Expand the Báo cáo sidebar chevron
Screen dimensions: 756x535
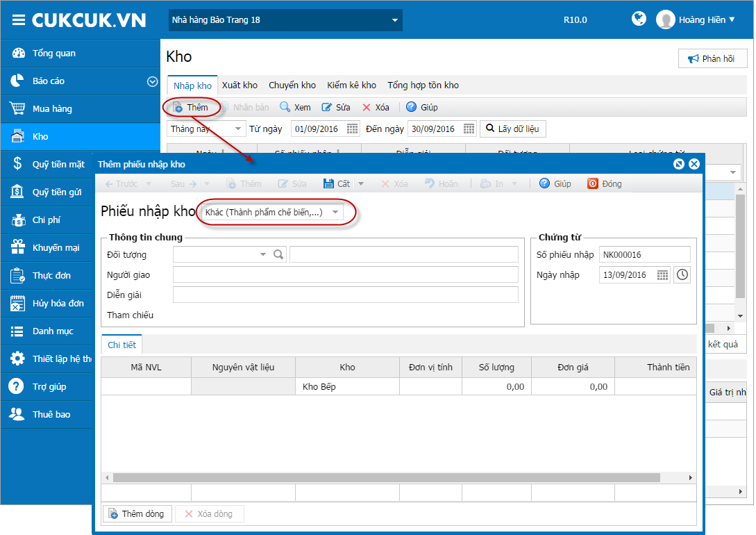click(152, 81)
